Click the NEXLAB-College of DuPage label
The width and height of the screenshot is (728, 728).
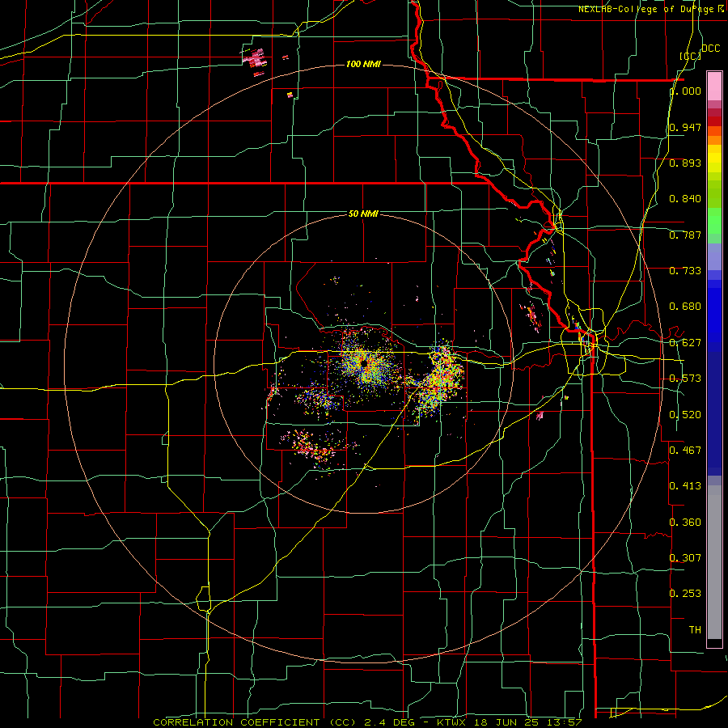(647, 9)
